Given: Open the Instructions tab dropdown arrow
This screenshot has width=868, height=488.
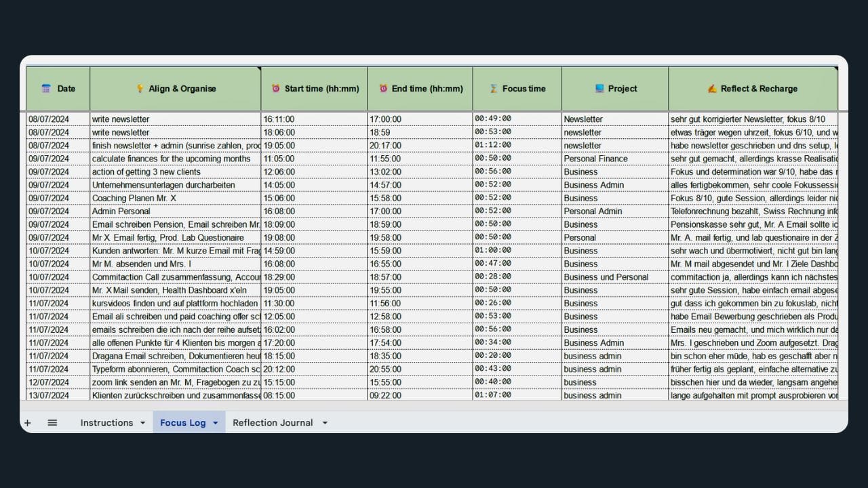Looking at the screenshot, I should (x=142, y=423).
